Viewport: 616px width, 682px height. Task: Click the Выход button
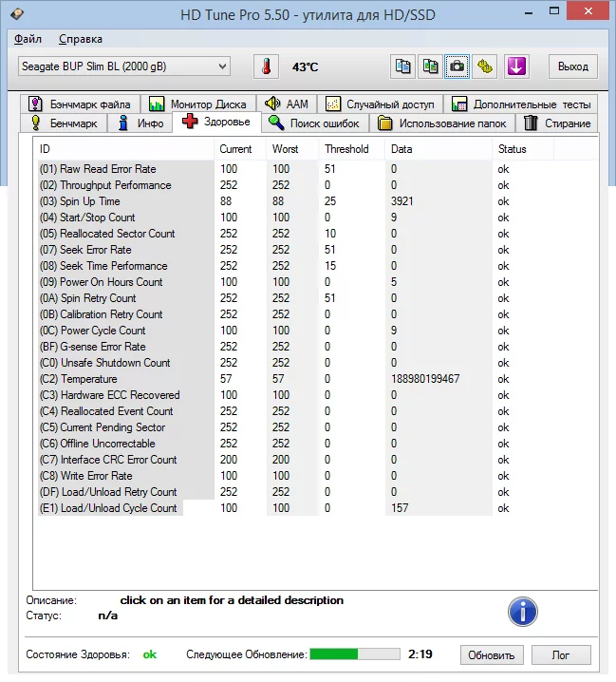[573, 66]
